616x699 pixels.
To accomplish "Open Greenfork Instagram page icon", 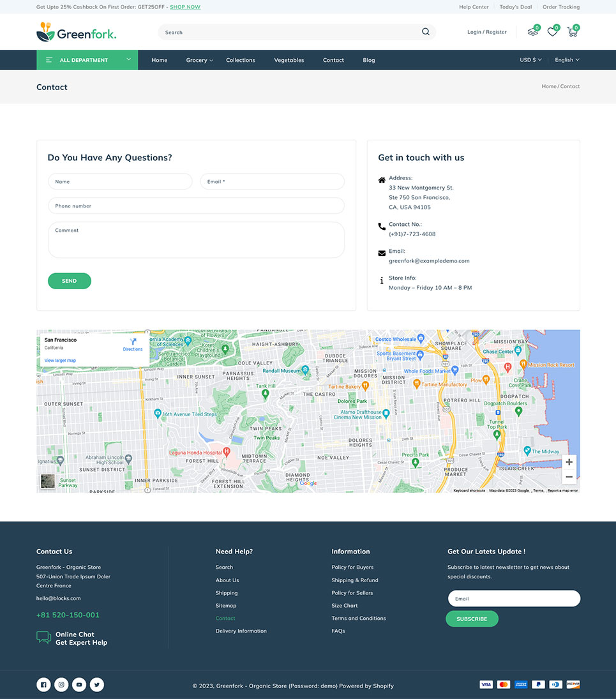I will pyautogui.click(x=61, y=685).
